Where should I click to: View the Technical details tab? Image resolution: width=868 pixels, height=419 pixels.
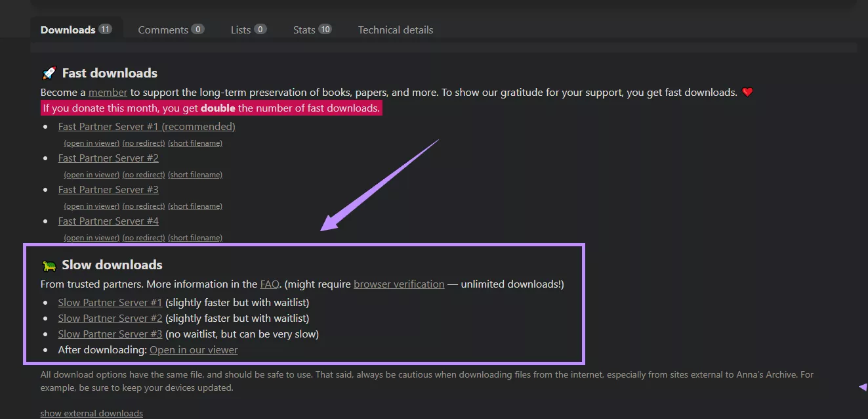point(395,30)
